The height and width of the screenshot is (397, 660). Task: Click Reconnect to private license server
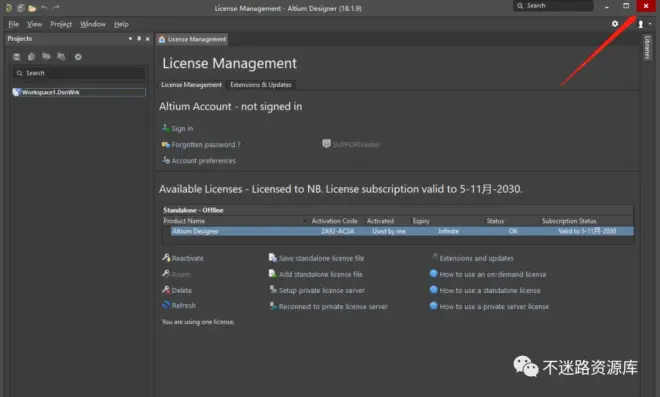(333, 306)
